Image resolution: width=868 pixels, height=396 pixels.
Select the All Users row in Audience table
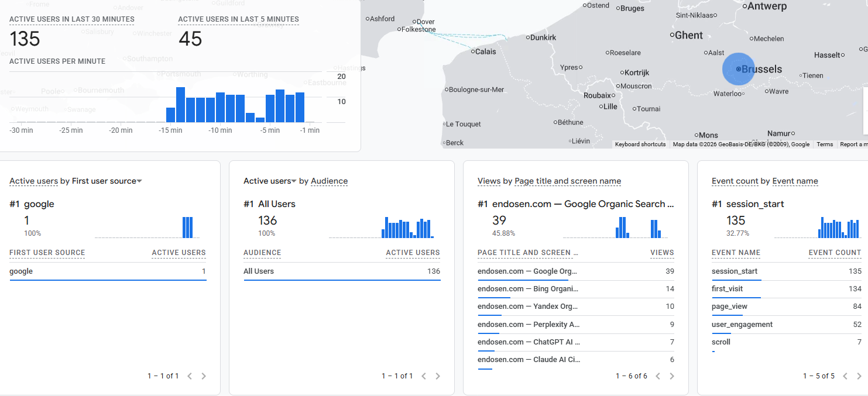(x=342, y=271)
